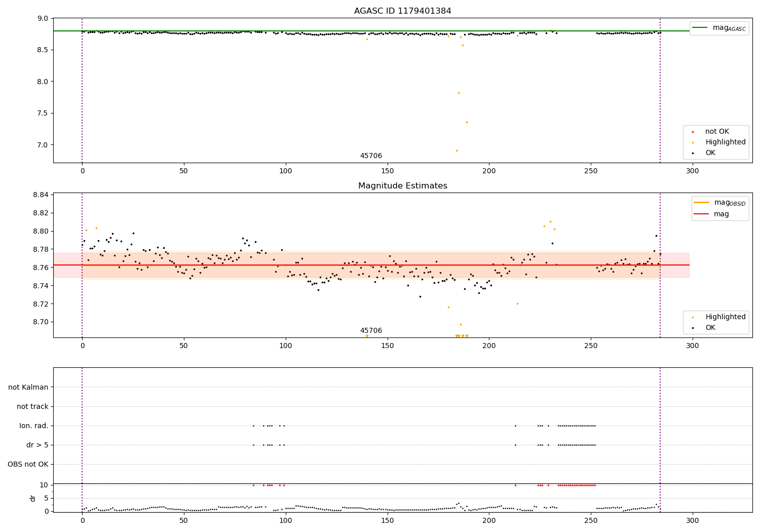760x532 pixels.
Task: Click the 'dr' axis label
Action: [x=33, y=499]
